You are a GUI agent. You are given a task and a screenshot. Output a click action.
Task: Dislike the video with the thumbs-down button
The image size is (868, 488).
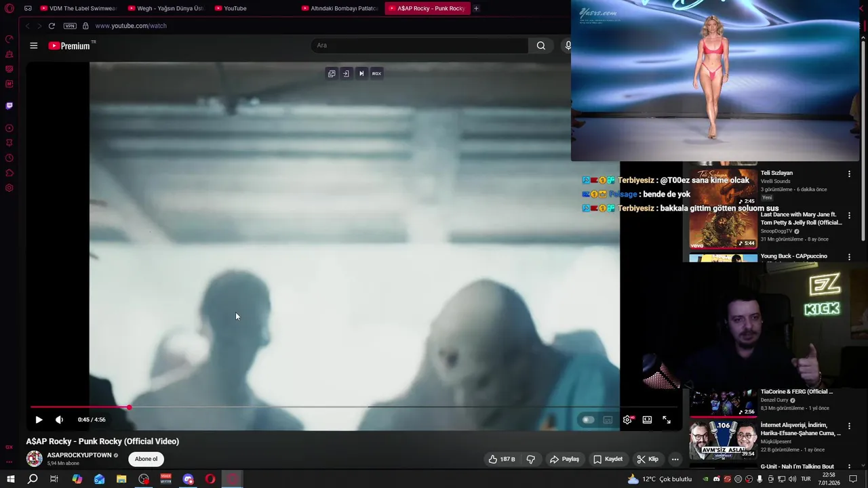[530, 459]
